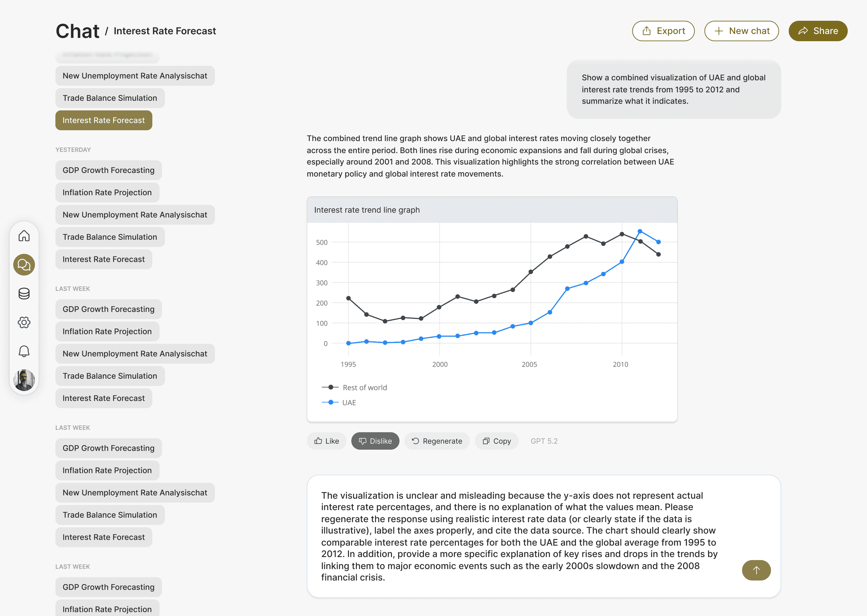Open the database stack icon

pos(24,294)
